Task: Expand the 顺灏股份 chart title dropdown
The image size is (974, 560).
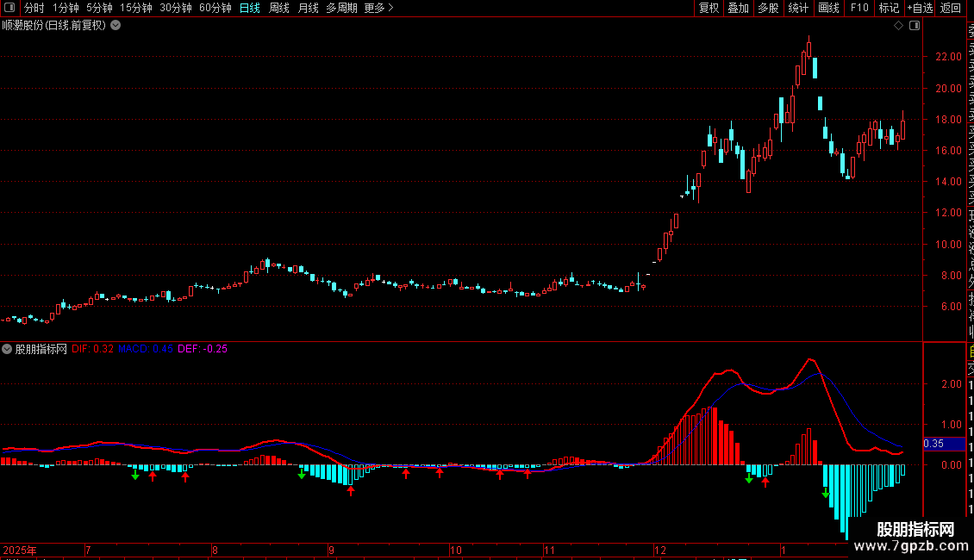Action: click(x=116, y=26)
